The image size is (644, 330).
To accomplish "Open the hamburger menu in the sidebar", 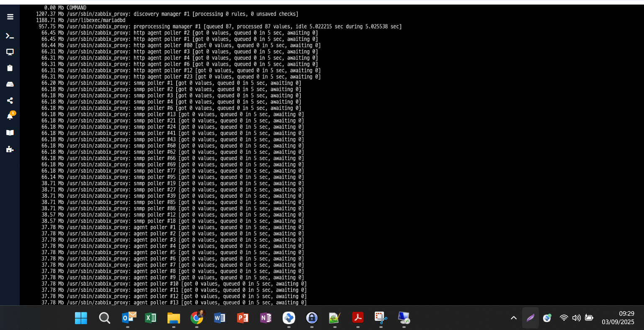I will pyautogui.click(x=10, y=17).
